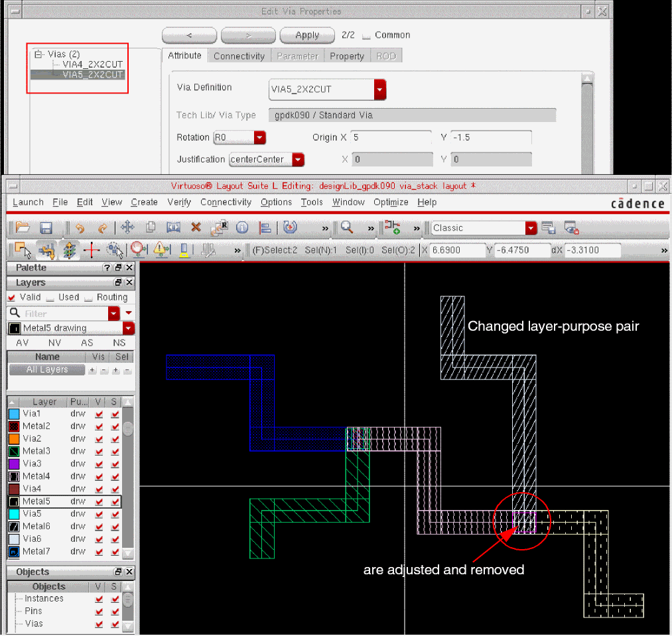Open the Justification centerCenter dropdown
Image resolution: width=672 pixels, height=636 pixels.
298,159
